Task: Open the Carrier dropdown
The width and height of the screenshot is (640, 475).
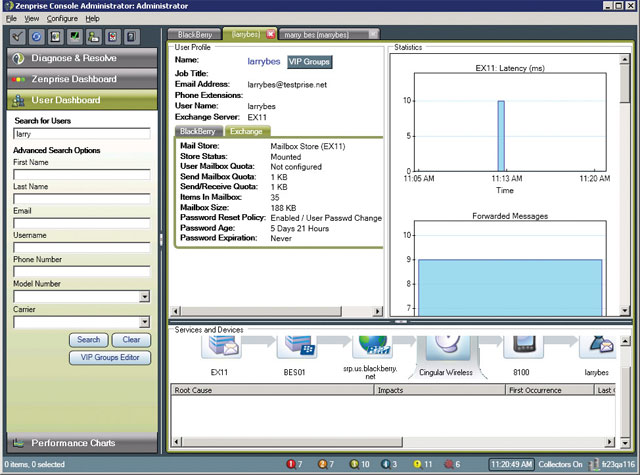Action: pyautogui.click(x=144, y=322)
